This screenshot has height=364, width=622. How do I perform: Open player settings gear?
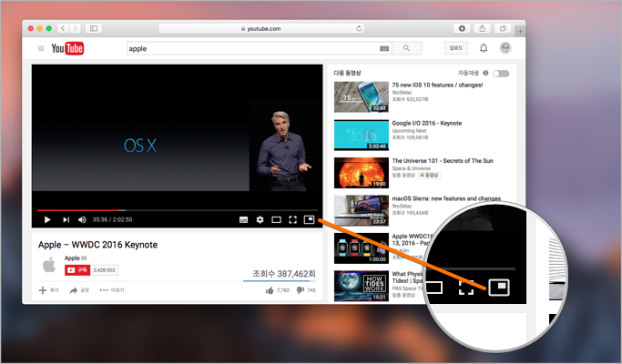coord(260,219)
